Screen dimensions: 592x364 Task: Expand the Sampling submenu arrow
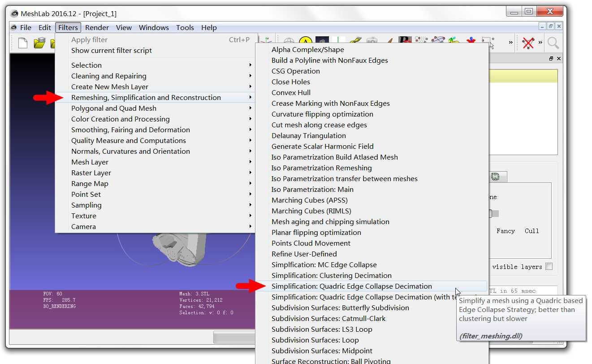pos(251,205)
